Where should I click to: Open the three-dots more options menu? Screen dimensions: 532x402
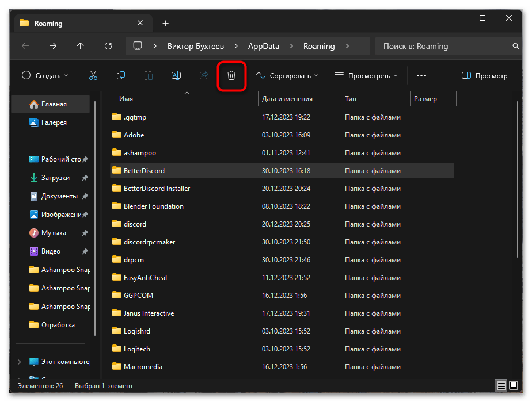[x=421, y=75]
